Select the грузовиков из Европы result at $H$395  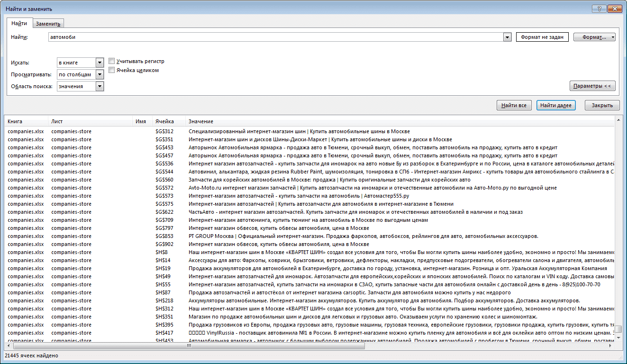tap(309, 325)
